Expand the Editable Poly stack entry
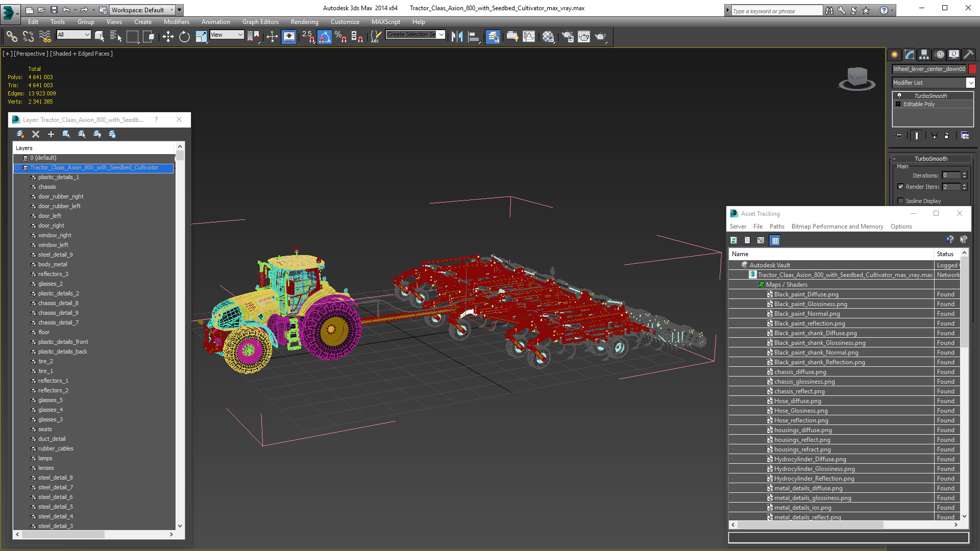 (x=898, y=104)
